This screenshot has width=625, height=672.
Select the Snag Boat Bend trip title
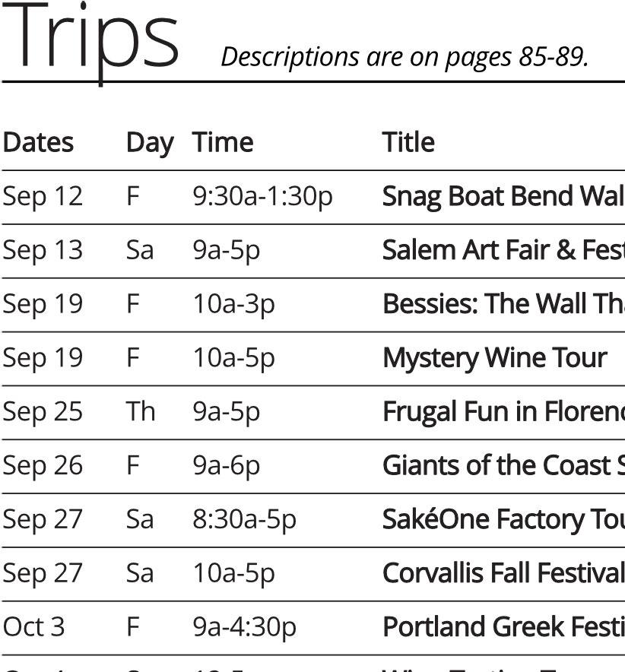502,197
